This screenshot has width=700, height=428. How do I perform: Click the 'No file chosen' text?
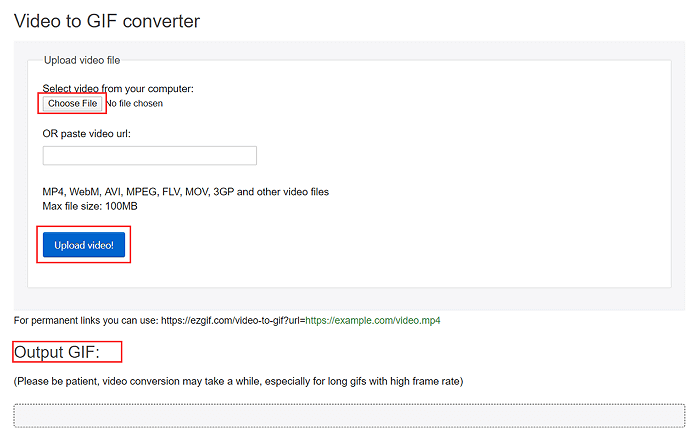[x=134, y=103]
